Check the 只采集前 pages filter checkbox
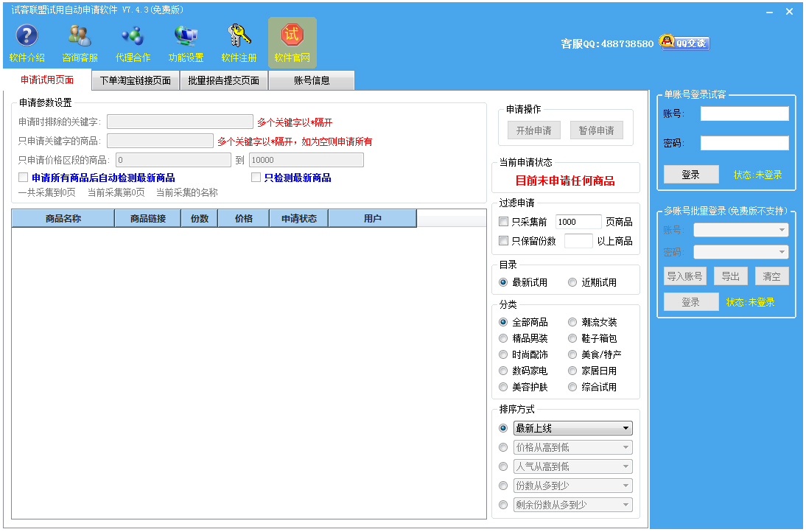Screen dimensions: 806x532 [504, 222]
